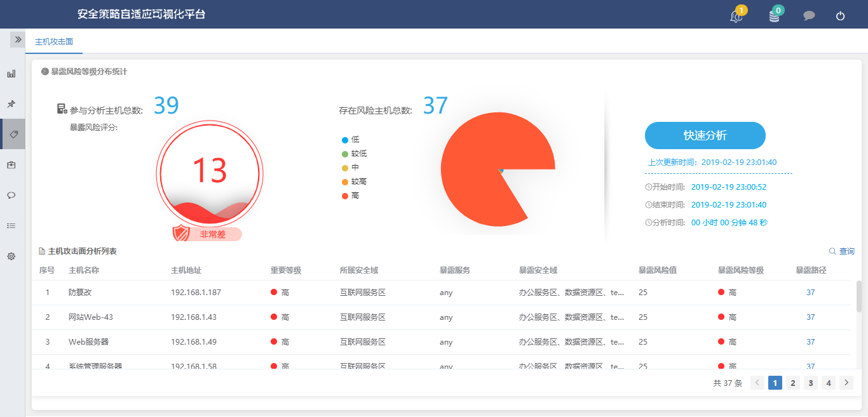This screenshot has height=417, width=868.
Task: Select host name 网站Web-43 cell
Action: [91, 317]
